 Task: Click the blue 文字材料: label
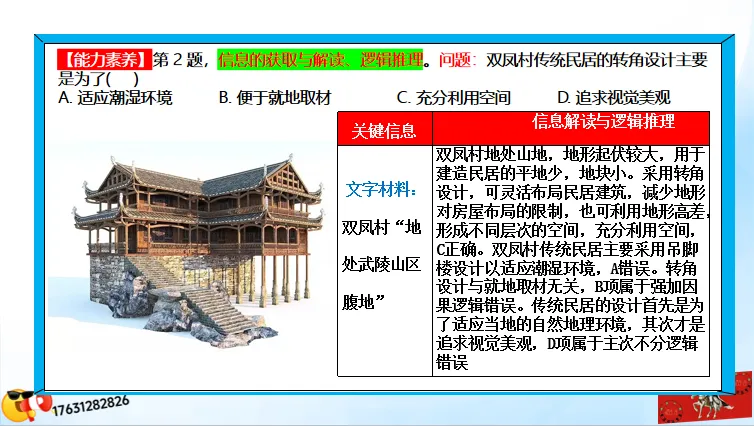(382, 189)
